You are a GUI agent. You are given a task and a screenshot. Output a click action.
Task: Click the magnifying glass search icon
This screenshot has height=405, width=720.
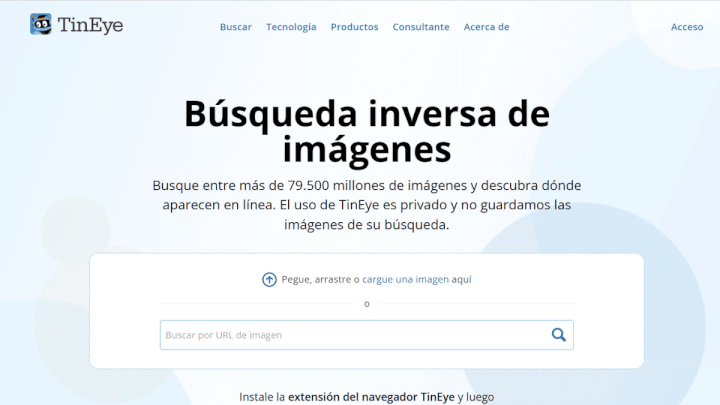pyautogui.click(x=558, y=335)
